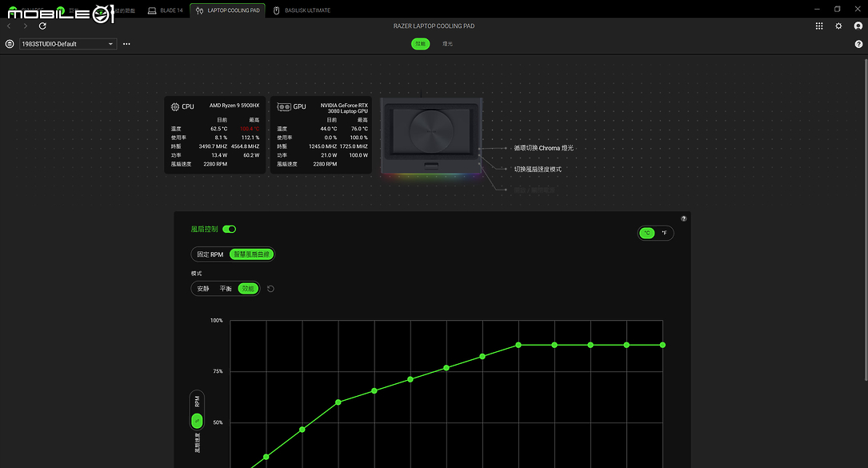The height and width of the screenshot is (468, 868).
Task: Click CPU max power 60.2 W
Action: [251, 156]
